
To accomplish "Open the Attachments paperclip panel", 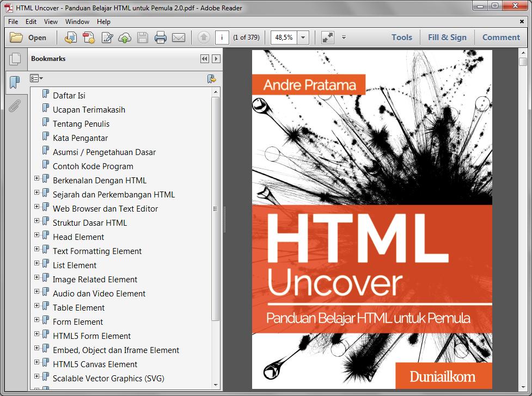I will click(15, 106).
